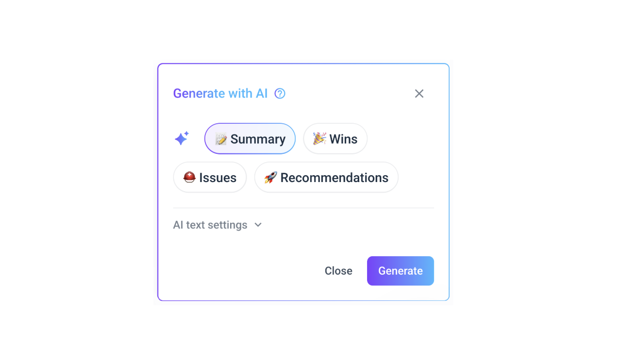The image size is (619, 364).
Task: Enable the Issues content type
Action: (210, 177)
